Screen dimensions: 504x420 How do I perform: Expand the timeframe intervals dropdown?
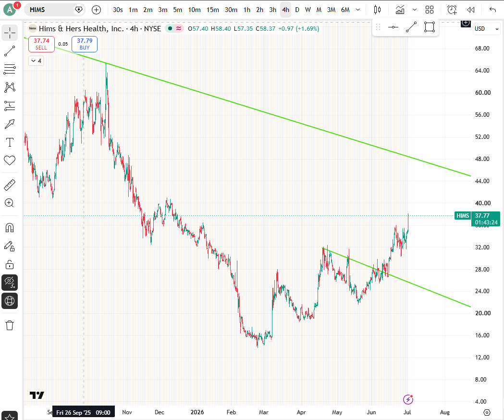coord(358,10)
